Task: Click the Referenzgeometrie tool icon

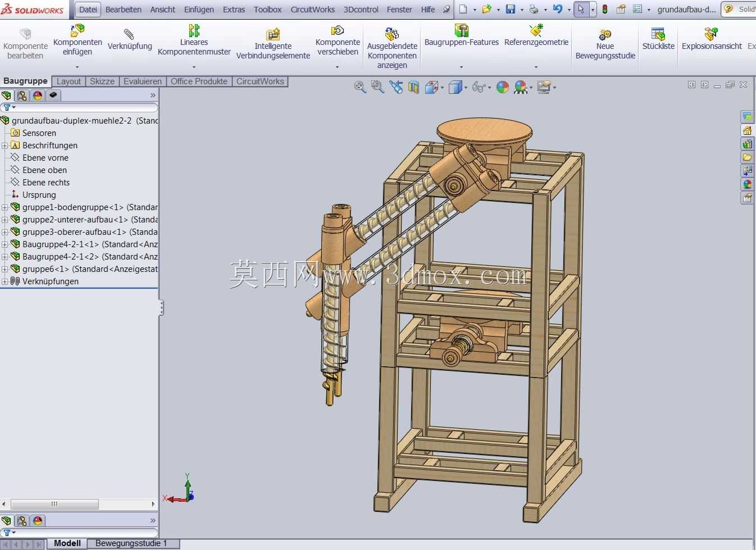Action: coord(536,30)
